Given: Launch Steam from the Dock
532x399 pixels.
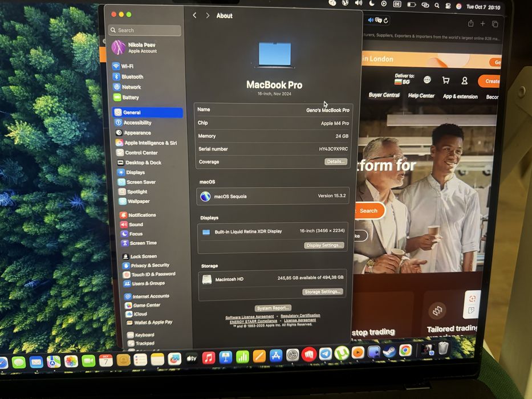Looking at the screenshot, I should (x=389, y=352).
